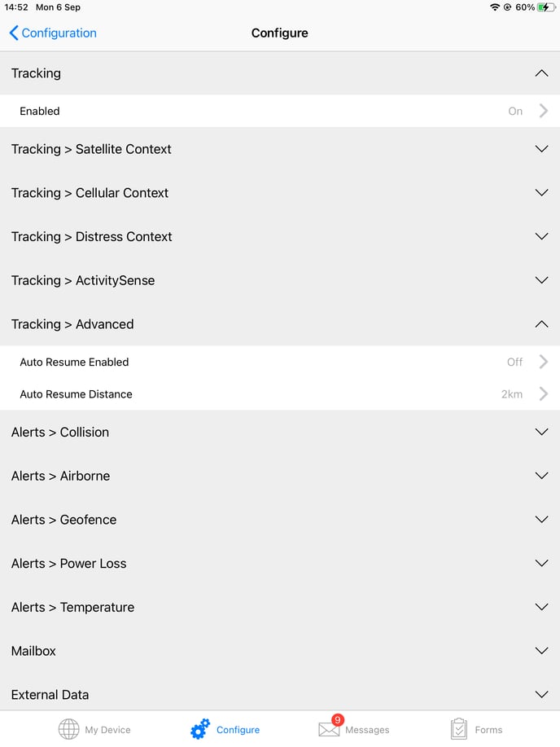Screen dimensions: 560x747
Task: Switch to the Forms tab
Action: pyautogui.click(x=484, y=732)
